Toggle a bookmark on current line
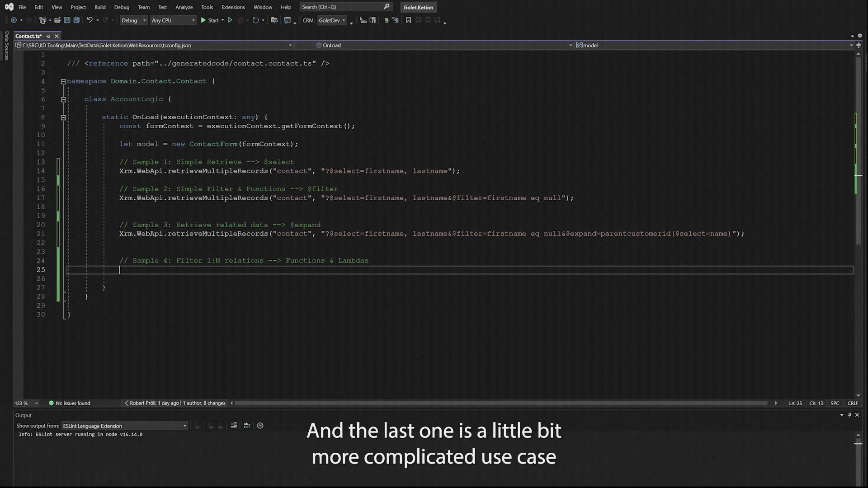The image size is (868, 488). pos(409,20)
